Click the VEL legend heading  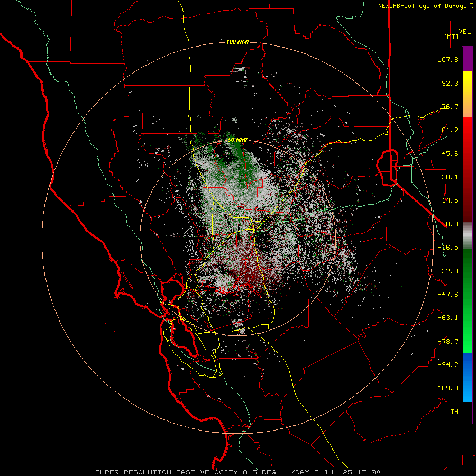[465, 32]
